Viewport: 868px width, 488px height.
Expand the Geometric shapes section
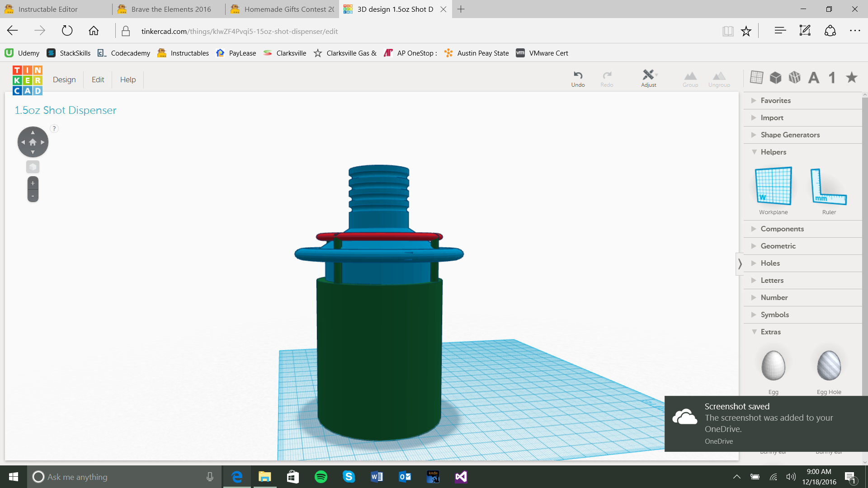click(x=778, y=246)
